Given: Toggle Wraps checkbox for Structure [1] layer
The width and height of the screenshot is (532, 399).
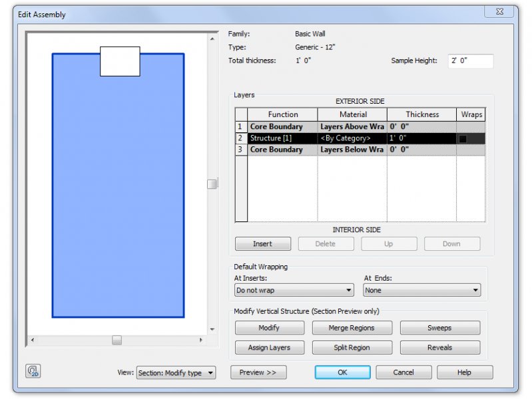Looking at the screenshot, I should pos(463,138).
